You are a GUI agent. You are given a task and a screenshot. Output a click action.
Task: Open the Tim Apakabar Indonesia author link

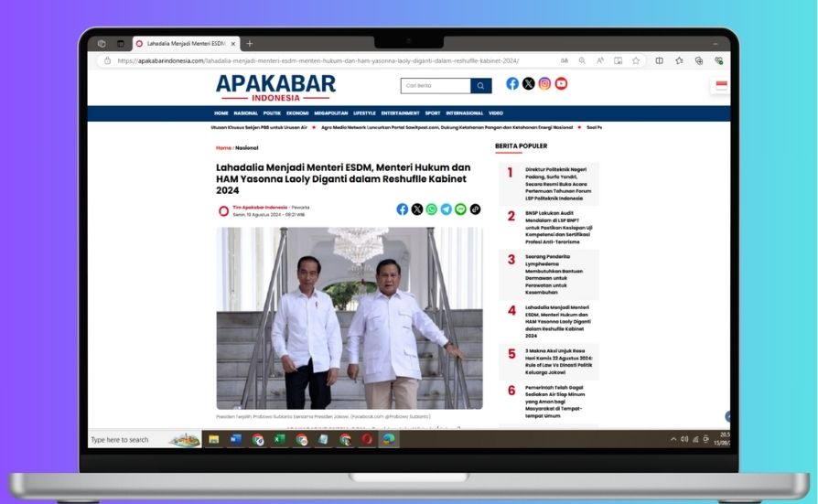pyautogui.click(x=261, y=208)
